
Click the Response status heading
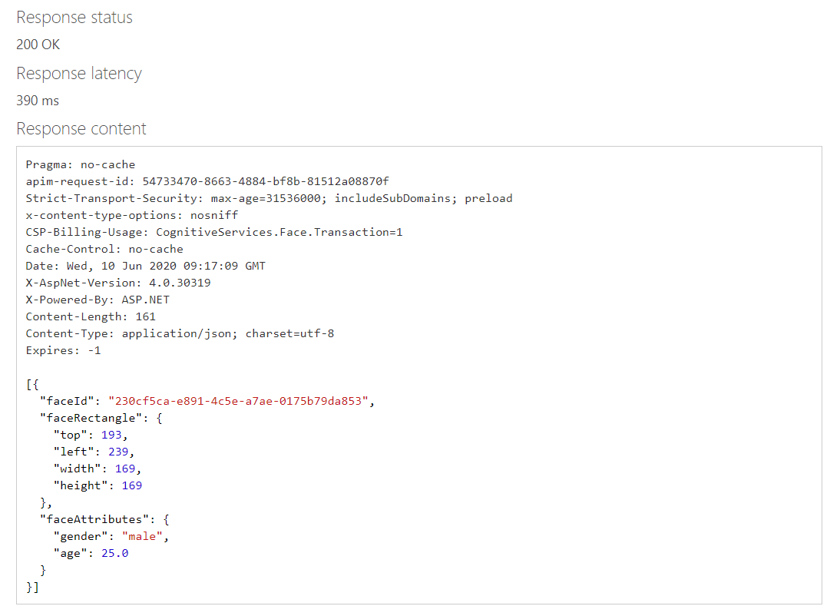[74, 18]
